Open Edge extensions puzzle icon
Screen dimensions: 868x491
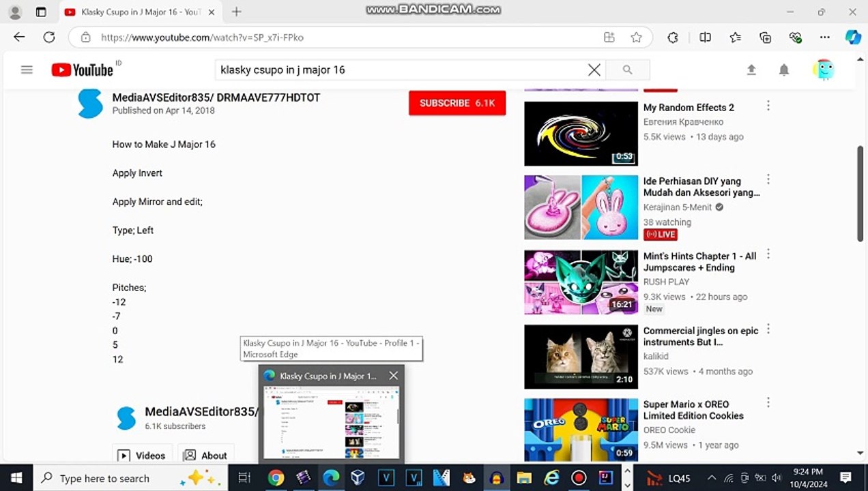coord(673,38)
